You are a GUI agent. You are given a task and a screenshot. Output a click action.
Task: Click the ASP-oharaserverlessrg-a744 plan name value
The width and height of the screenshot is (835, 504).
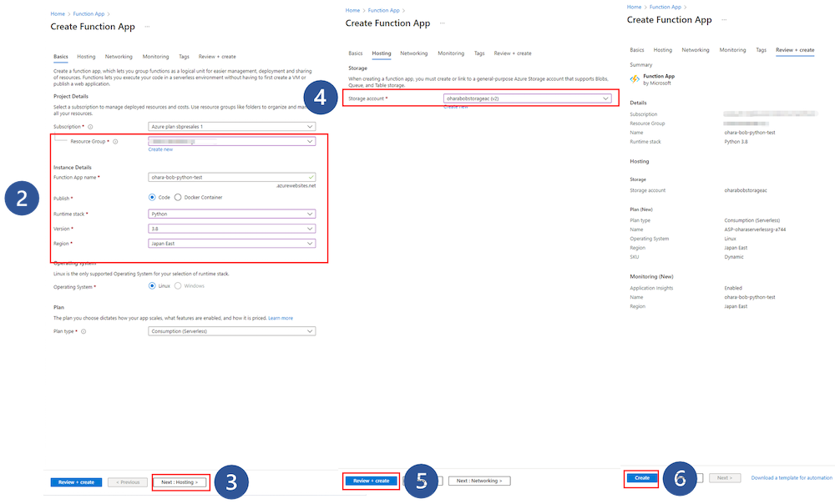(x=755, y=230)
